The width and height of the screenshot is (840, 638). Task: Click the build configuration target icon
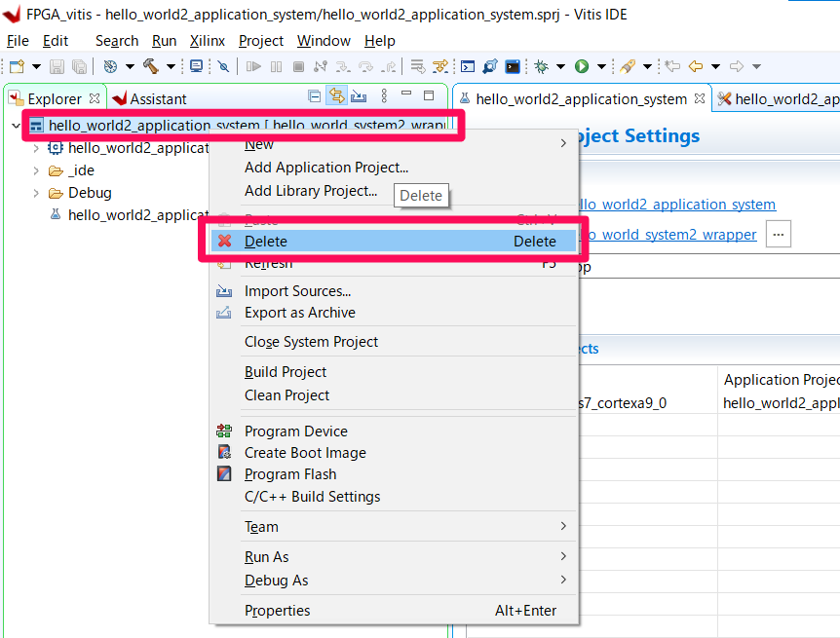coord(110,66)
